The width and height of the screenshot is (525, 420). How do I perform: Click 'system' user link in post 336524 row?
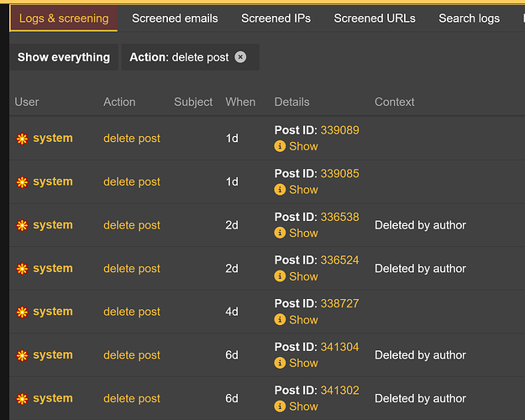(53, 268)
